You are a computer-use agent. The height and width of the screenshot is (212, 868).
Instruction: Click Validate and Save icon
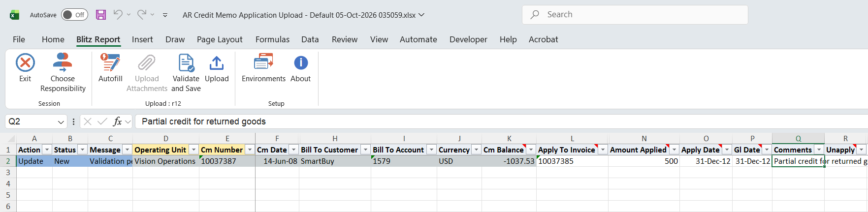coord(186,63)
